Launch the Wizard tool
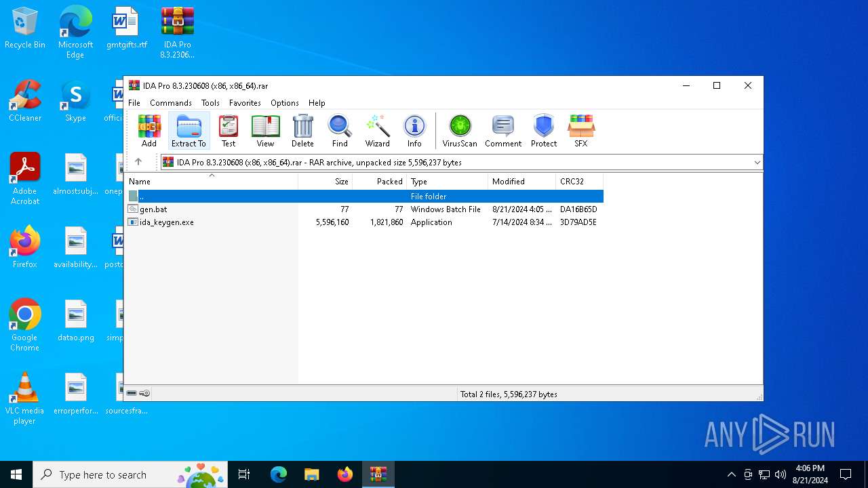Viewport: 868px width, 488px height. (x=378, y=131)
